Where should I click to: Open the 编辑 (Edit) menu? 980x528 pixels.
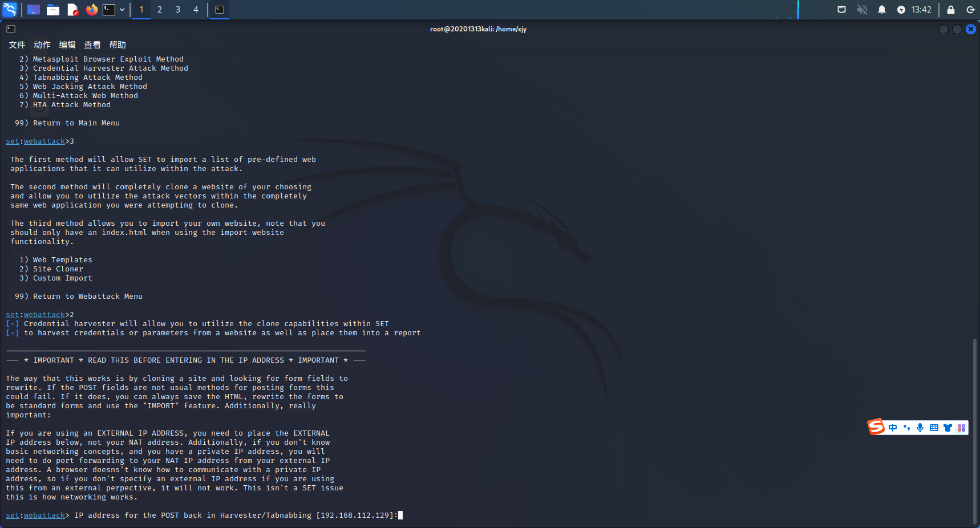[x=67, y=45]
